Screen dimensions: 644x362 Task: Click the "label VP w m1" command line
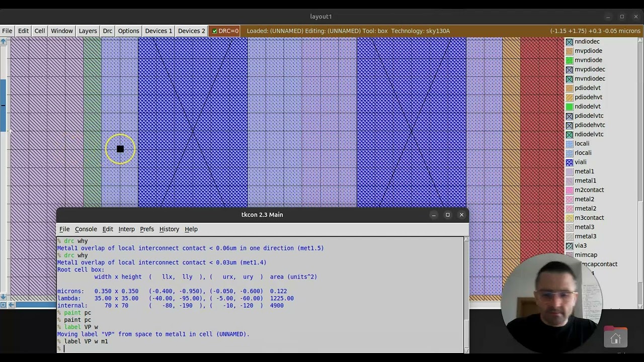(86, 342)
